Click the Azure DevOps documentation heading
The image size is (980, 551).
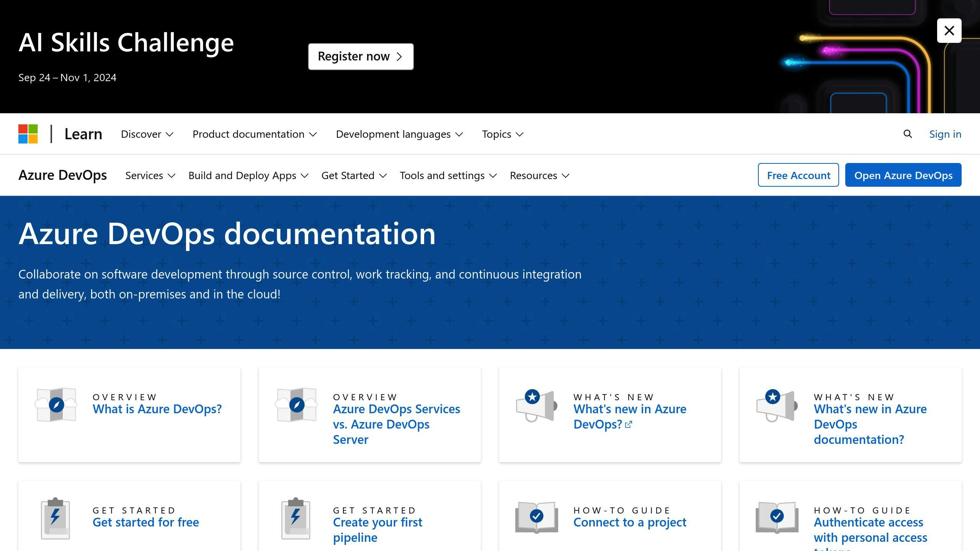(x=227, y=233)
